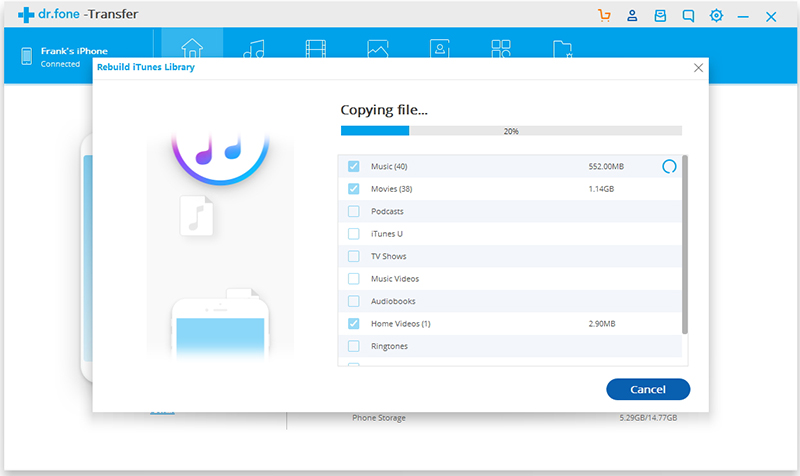Click the Music Videos label

click(x=395, y=279)
